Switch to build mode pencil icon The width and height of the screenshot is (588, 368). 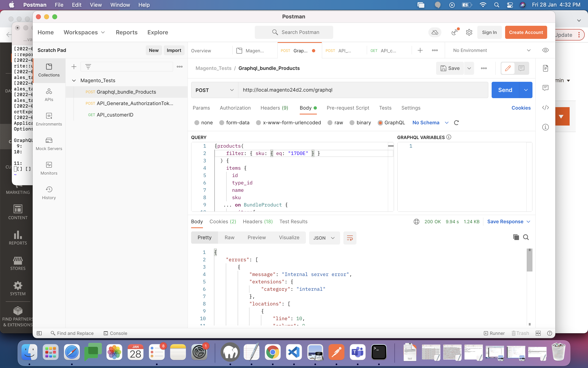pyautogui.click(x=508, y=68)
